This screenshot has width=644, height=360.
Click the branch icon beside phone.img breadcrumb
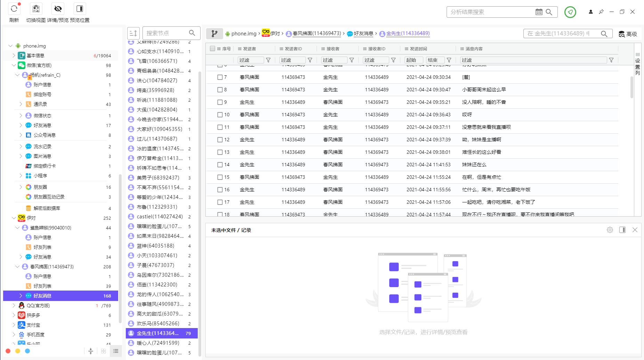[214, 34]
